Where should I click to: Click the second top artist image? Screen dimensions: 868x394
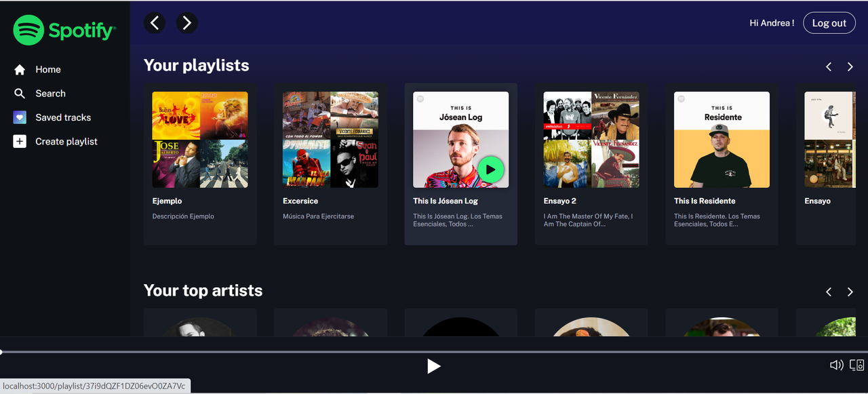(330, 327)
